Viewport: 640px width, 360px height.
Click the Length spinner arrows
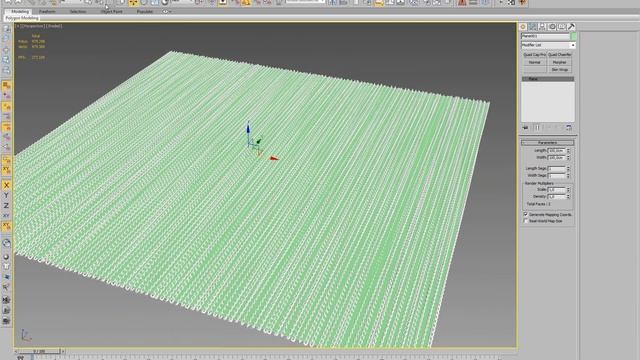(568, 151)
